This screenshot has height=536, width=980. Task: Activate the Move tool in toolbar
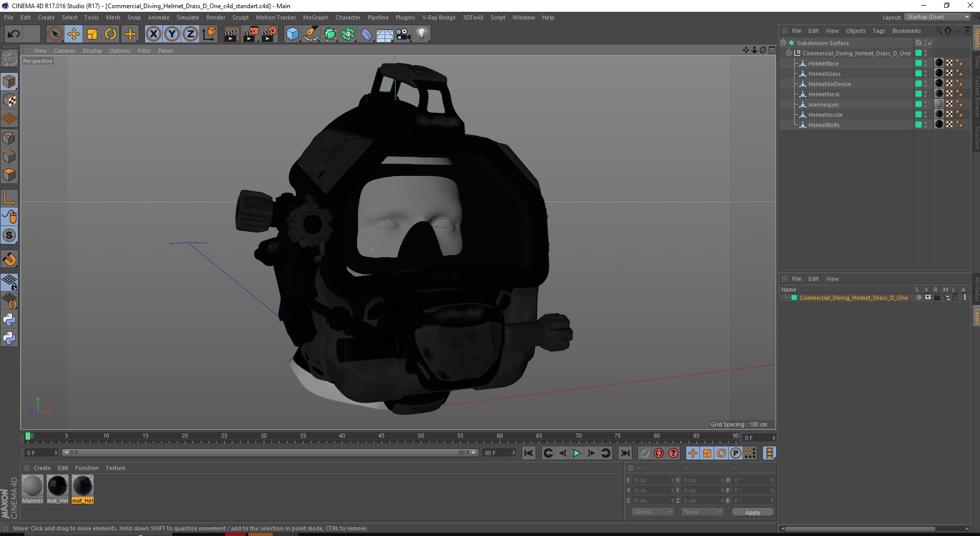click(x=74, y=34)
